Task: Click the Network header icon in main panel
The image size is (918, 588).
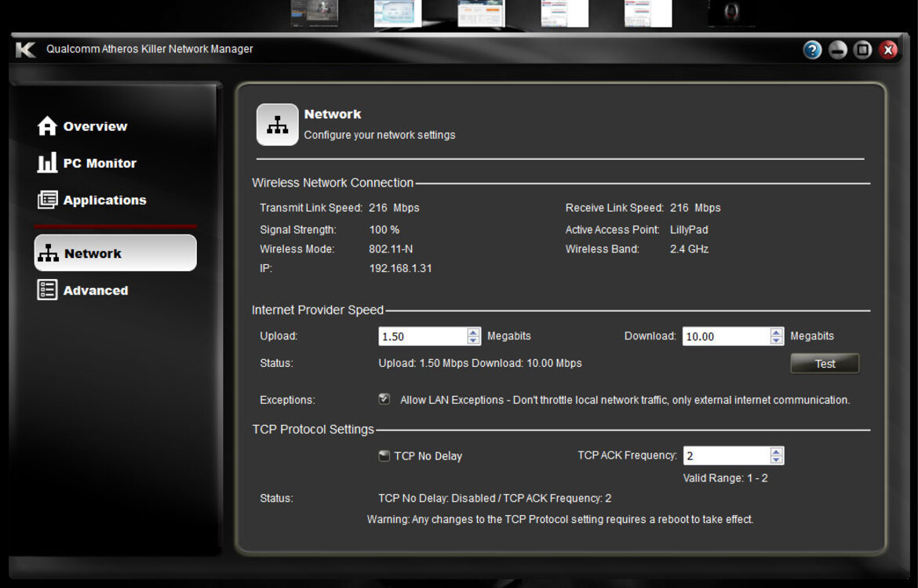Action: click(x=278, y=125)
